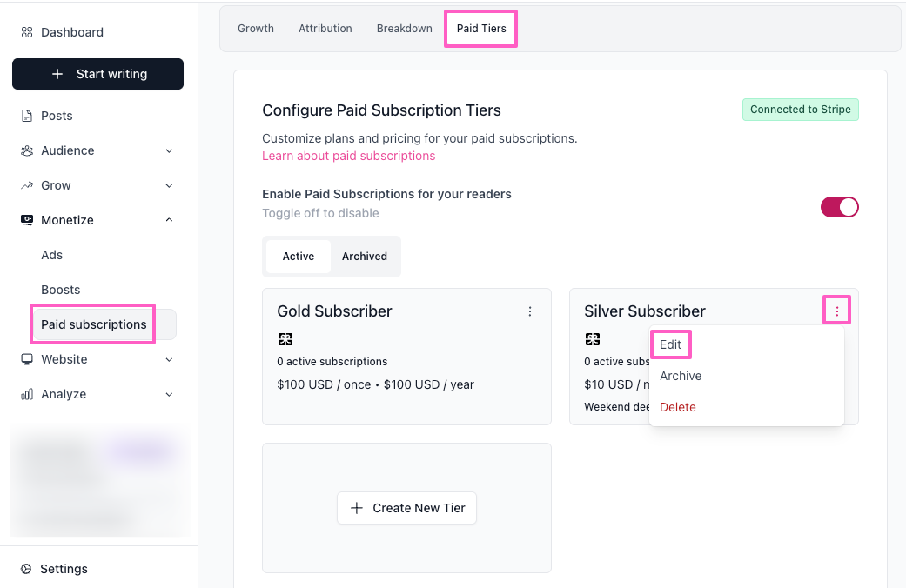The width and height of the screenshot is (906, 588).
Task: Click the Website monitor icon
Action: [27, 359]
